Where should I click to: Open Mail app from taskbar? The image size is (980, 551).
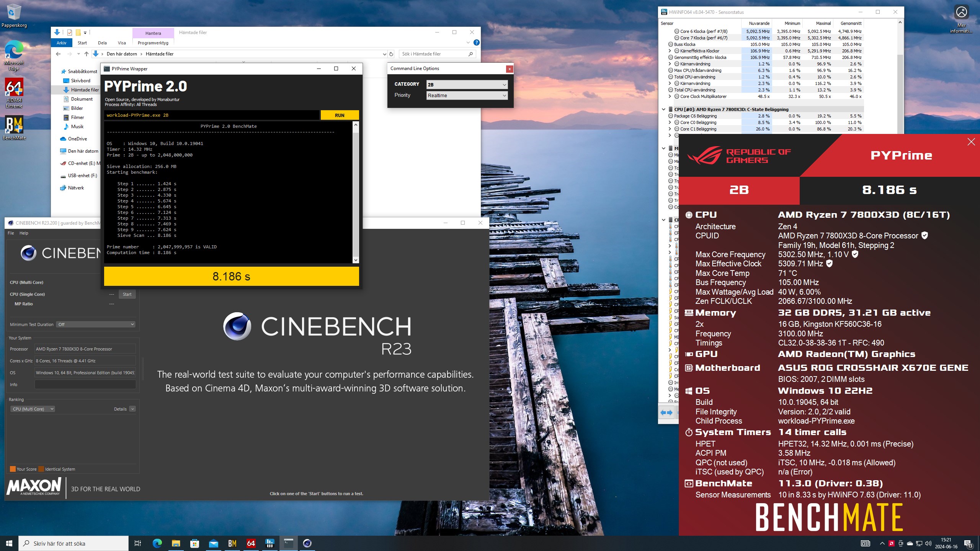coord(213,543)
